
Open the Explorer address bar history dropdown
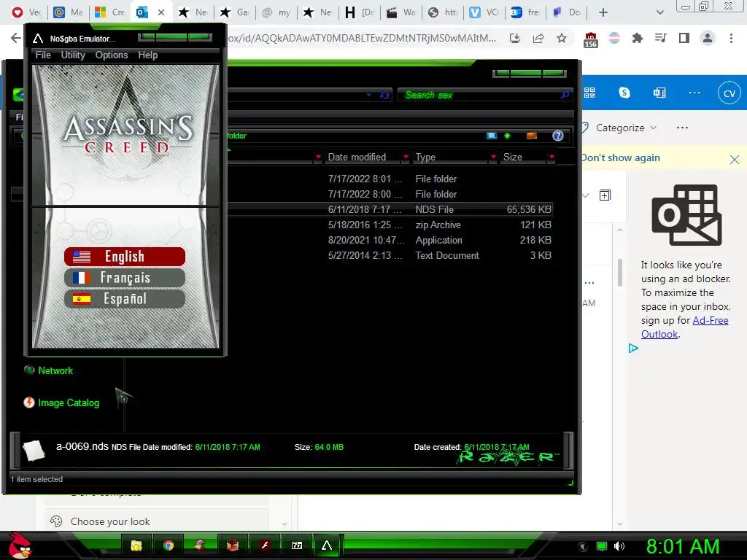click(368, 96)
